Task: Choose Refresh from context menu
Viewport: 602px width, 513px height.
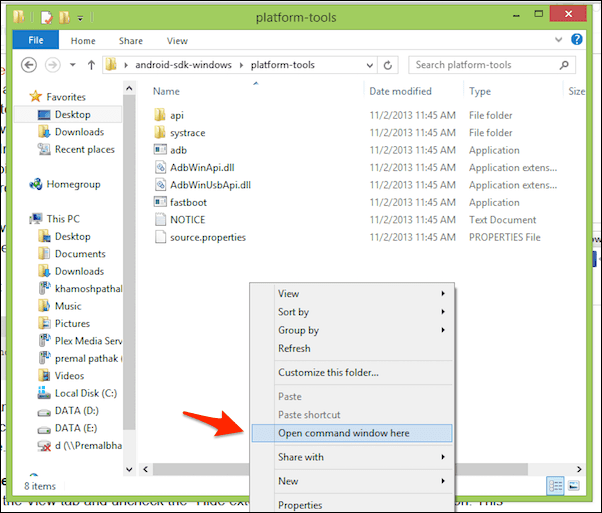Action: [352, 348]
